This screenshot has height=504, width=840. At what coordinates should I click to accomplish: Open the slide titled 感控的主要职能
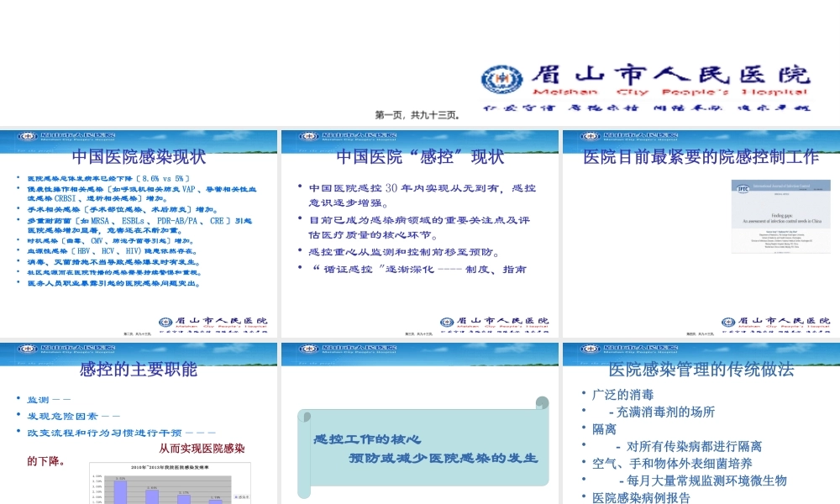coord(139,423)
